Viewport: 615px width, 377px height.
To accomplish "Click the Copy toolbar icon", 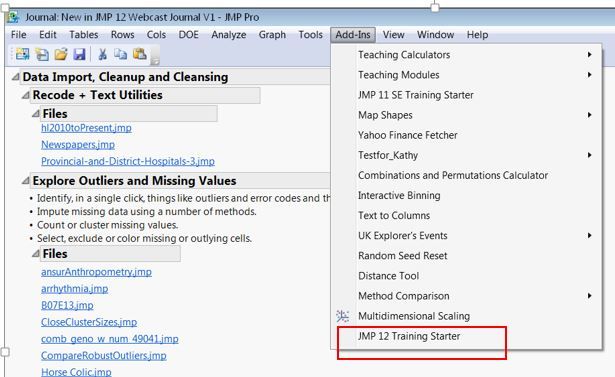I will [120, 54].
